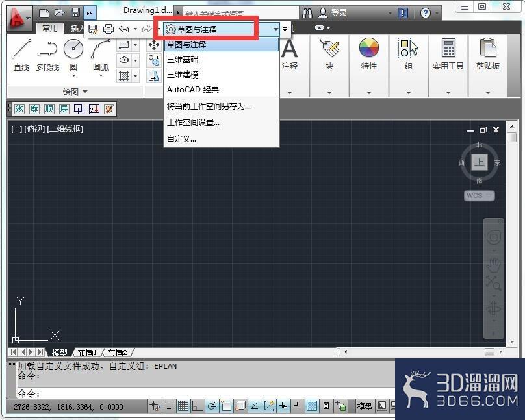Toggle Grid display in status bar
The image size is (525, 420).
183,406
